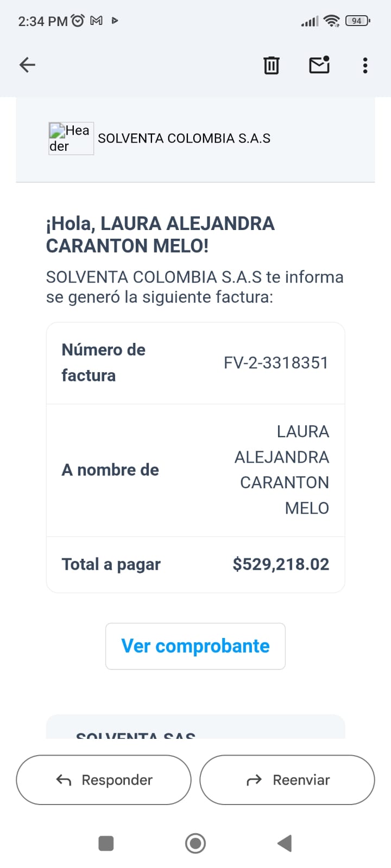Viewport: 391px width, 868px height.
Task: Tap the Android back triangle button
Action: pyautogui.click(x=285, y=843)
